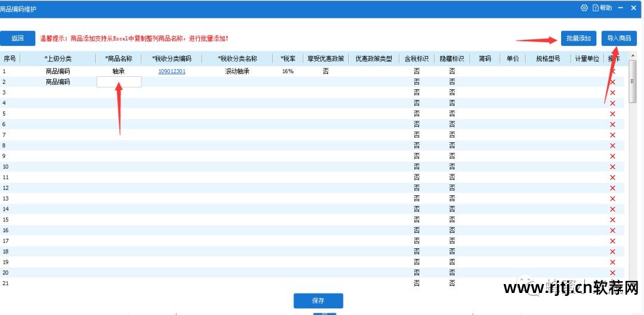The image size is (644, 315).
Task: Delete row 15 with its red X
Action: coord(612,220)
